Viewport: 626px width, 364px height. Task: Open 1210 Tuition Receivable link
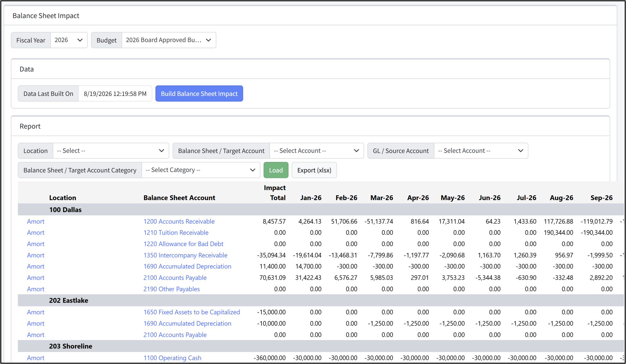176,233
